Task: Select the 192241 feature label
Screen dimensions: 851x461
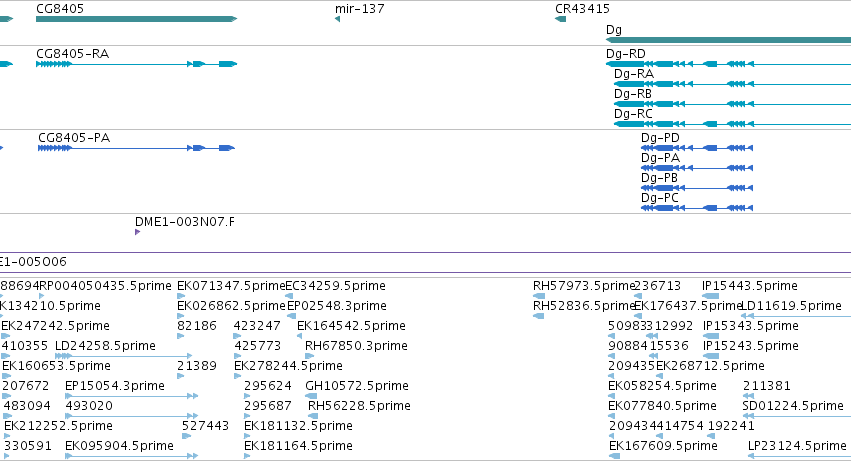Action: click(731, 427)
